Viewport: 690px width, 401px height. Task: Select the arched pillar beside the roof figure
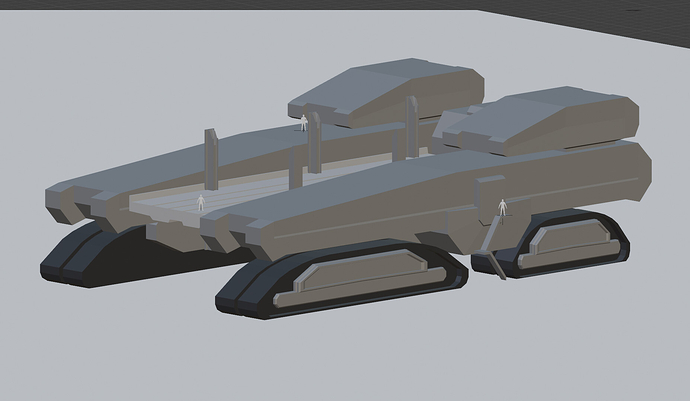315,140
